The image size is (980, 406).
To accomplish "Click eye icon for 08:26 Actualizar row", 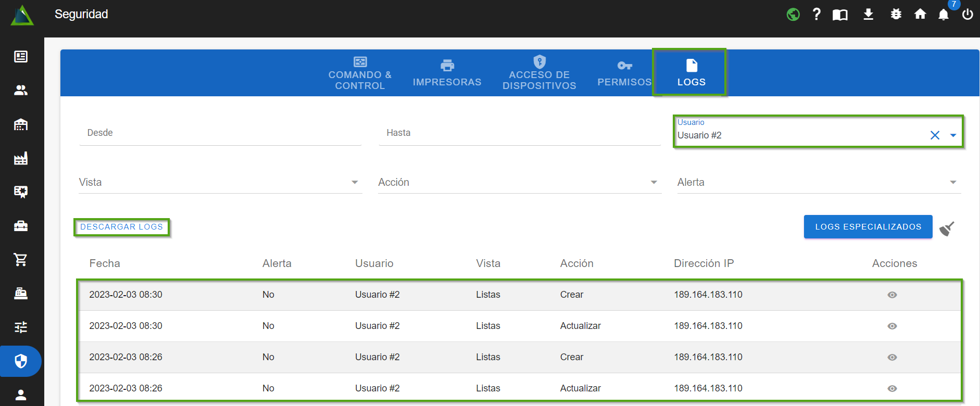I will point(892,389).
